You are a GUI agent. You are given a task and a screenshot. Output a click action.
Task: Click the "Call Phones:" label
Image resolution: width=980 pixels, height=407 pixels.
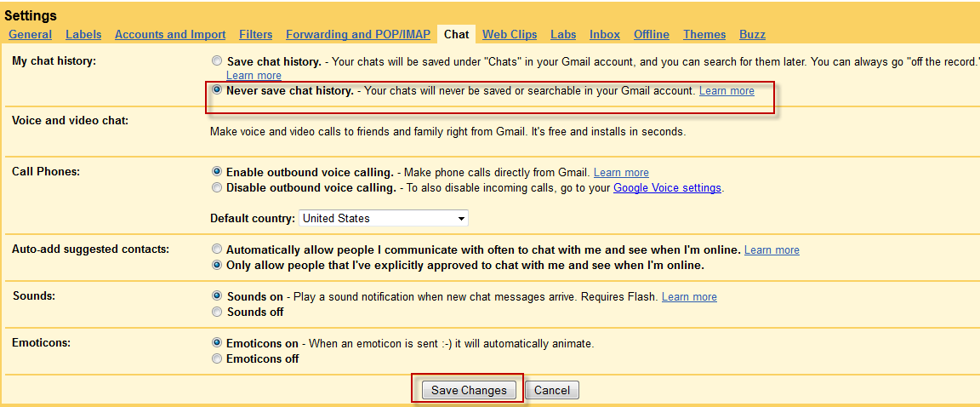tap(46, 171)
